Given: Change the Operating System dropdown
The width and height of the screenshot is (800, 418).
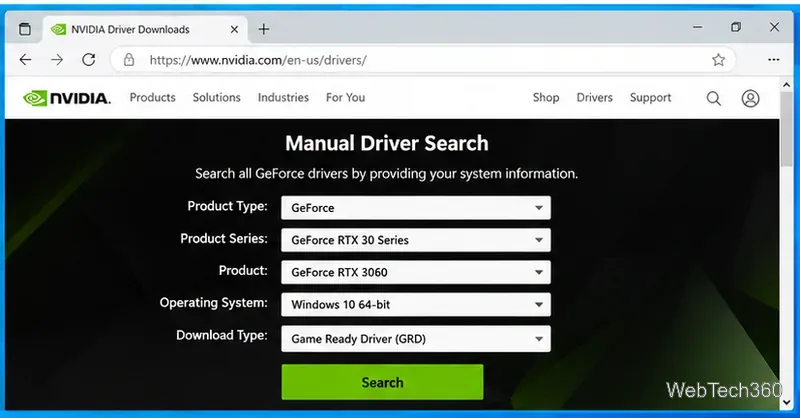Looking at the screenshot, I should click(416, 304).
